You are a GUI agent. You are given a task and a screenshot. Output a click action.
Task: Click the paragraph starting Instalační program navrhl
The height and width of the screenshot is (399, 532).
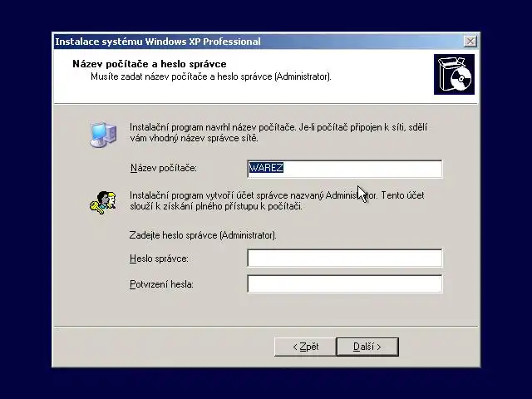[x=278, y=133]
